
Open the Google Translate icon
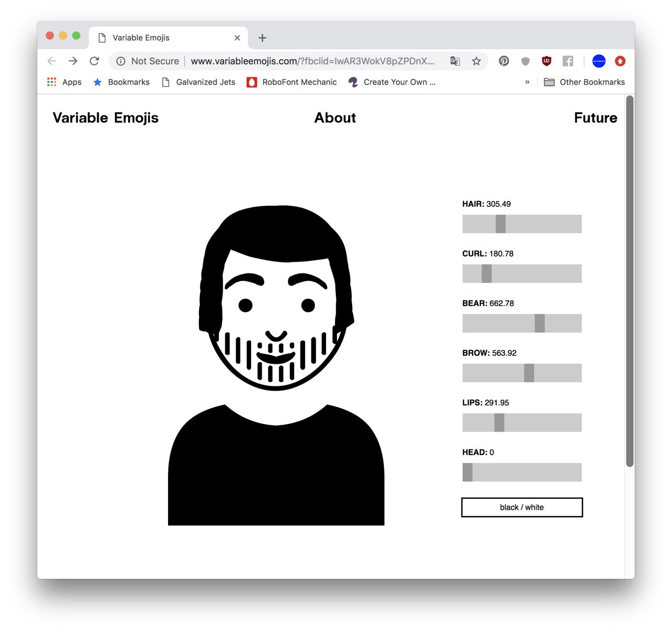tap(455, 61)
